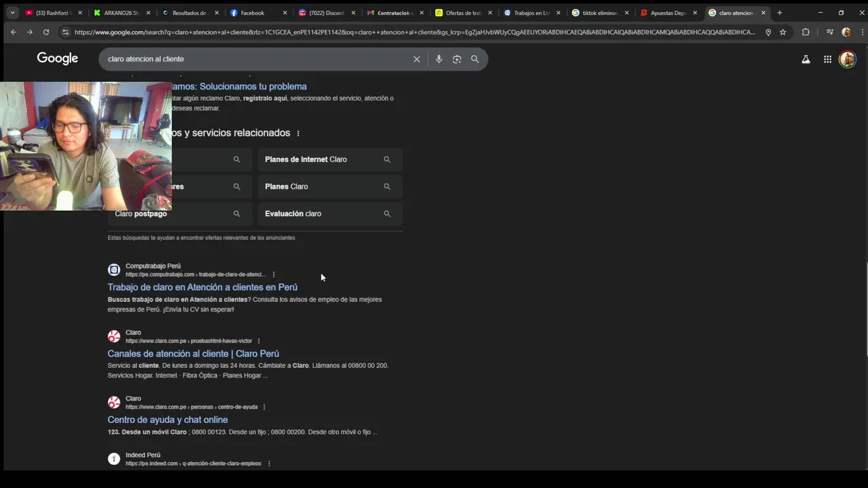Open the Google apps grid
The image size is (868, 488).
(827, 59)
